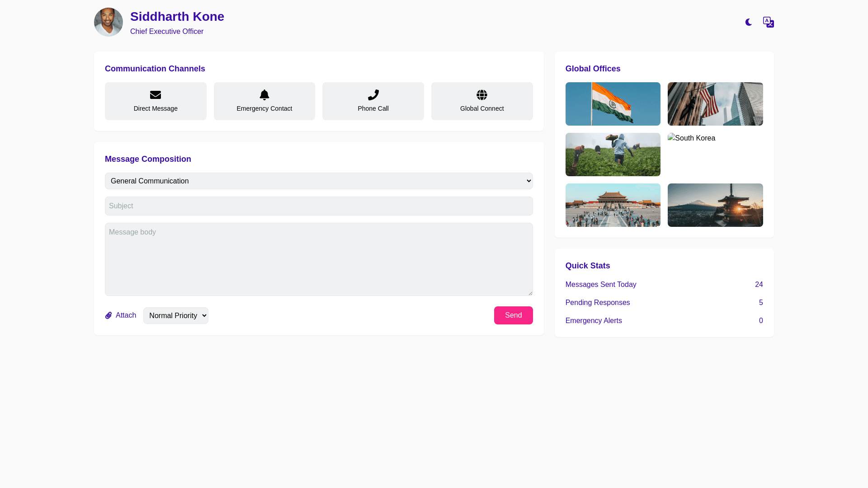Toggle dark mode with the moon icon
This screenshot has width=868, height=488.
[748, 22]
